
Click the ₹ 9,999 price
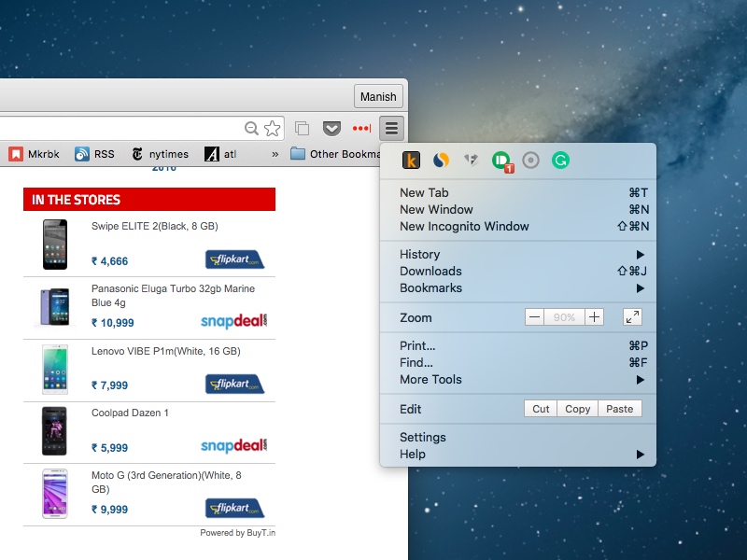(x=109, y=510)
